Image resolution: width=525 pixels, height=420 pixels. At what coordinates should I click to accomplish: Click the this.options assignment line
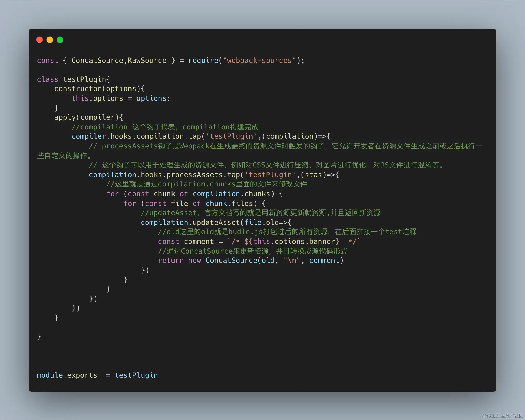click(121, 98)
